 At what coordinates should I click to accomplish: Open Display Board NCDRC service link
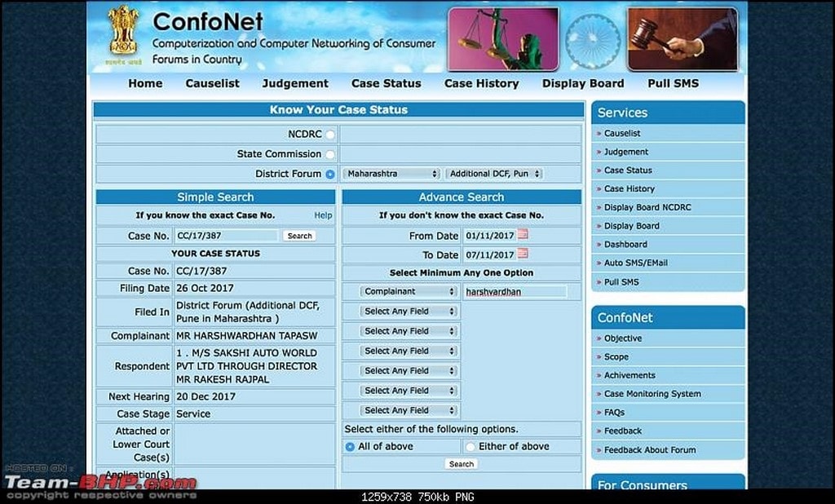(647, 207)
